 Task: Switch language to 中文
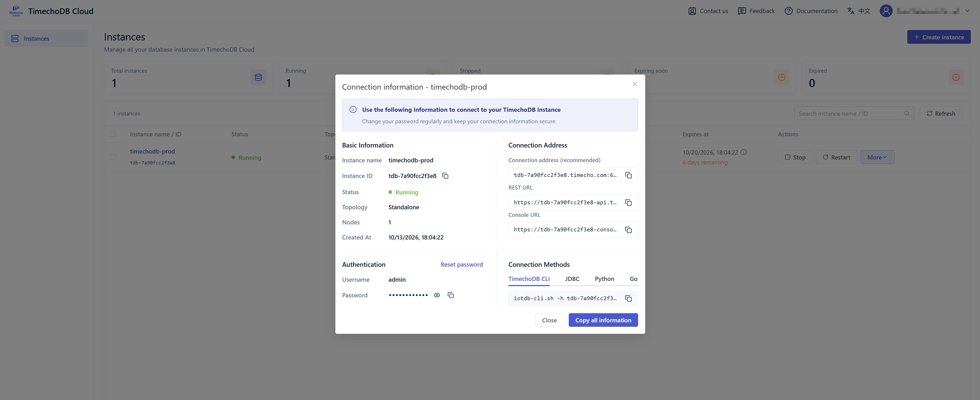pyautogui.click(x=859, y=11)
